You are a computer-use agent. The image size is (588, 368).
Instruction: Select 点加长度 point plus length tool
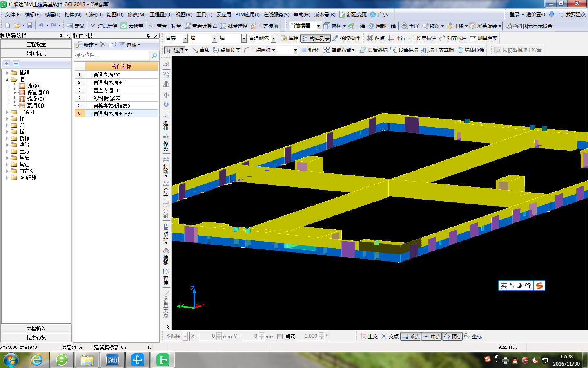pyautogui.click(x=226, y=50)
